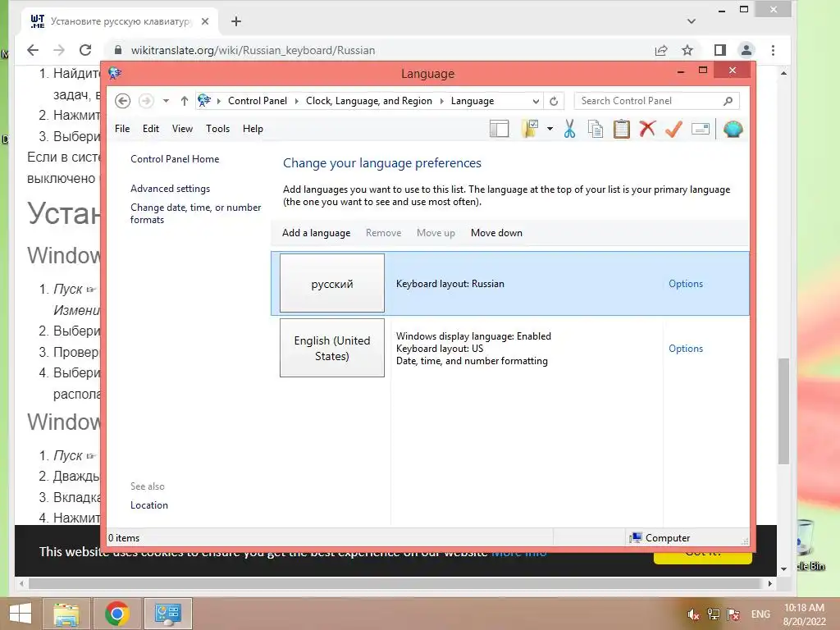The height and width of the screenshot is (630, 840).
Task: Click Add a language
Action: [x=316, y=233]
